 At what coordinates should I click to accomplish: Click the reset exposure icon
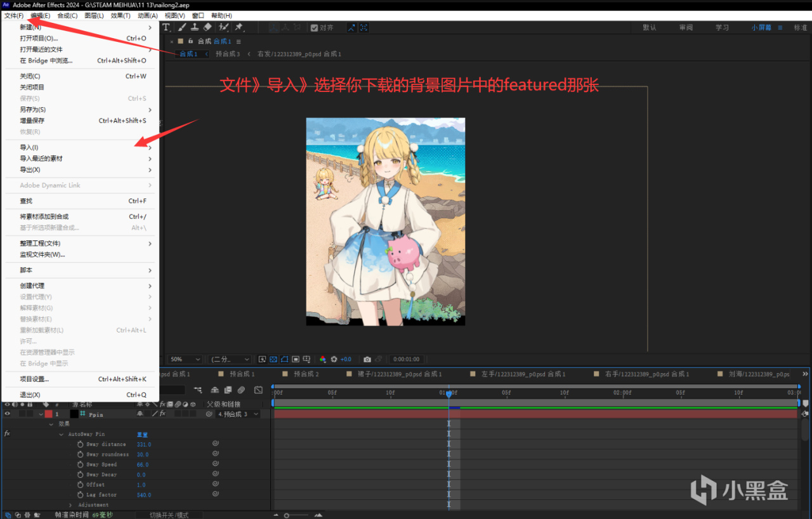click(334, 359)
